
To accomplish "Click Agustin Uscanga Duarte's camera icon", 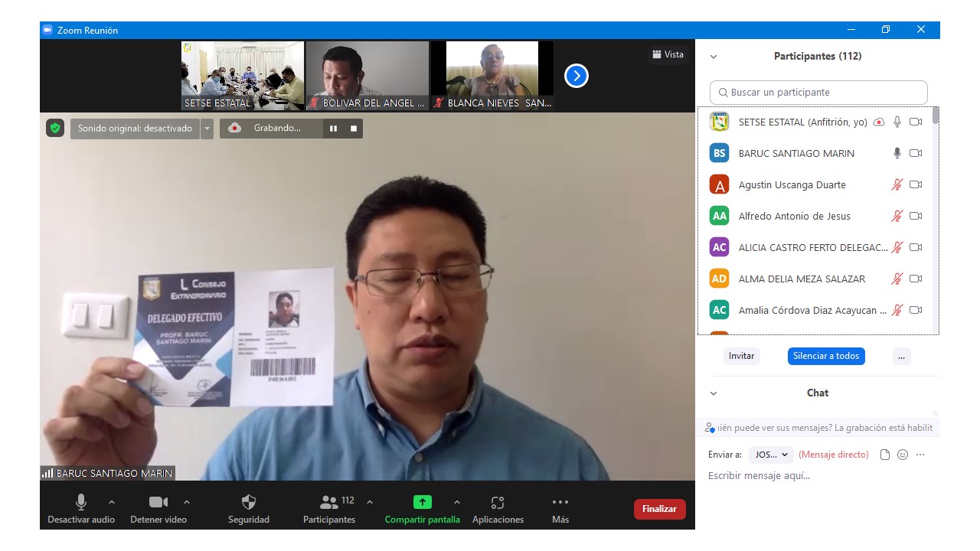I will pos(916,184).
